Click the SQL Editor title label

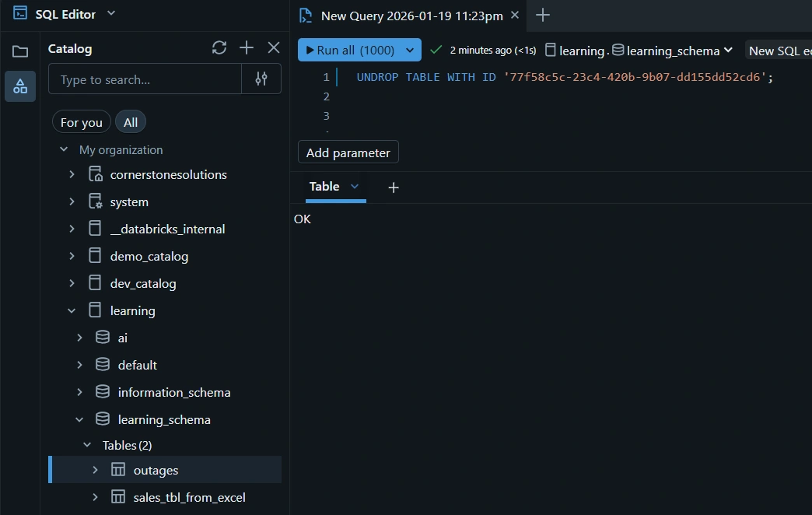coord(65,14)
